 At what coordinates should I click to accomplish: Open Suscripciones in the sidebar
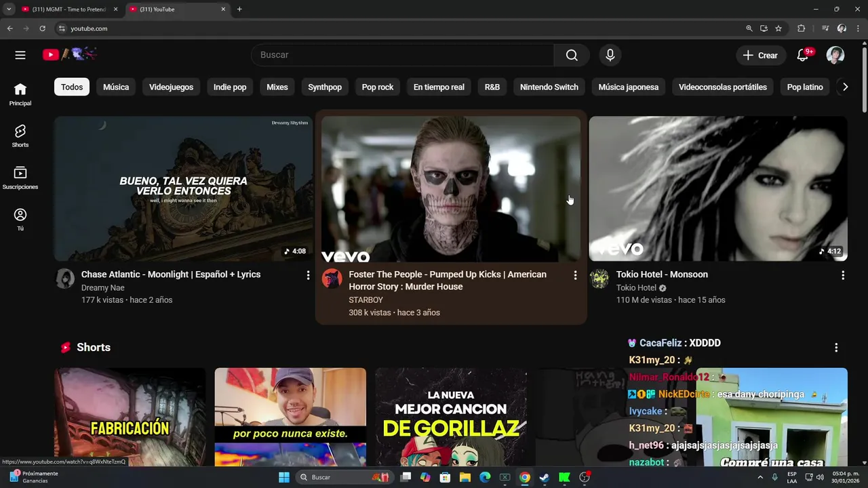pyautogui.click(x=20, y=178)
